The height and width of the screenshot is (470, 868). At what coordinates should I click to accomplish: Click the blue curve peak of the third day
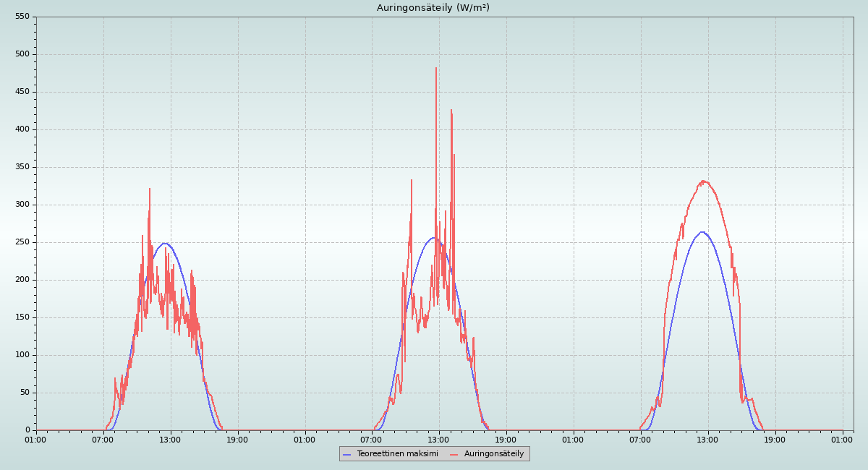click(x=702, y=232)
